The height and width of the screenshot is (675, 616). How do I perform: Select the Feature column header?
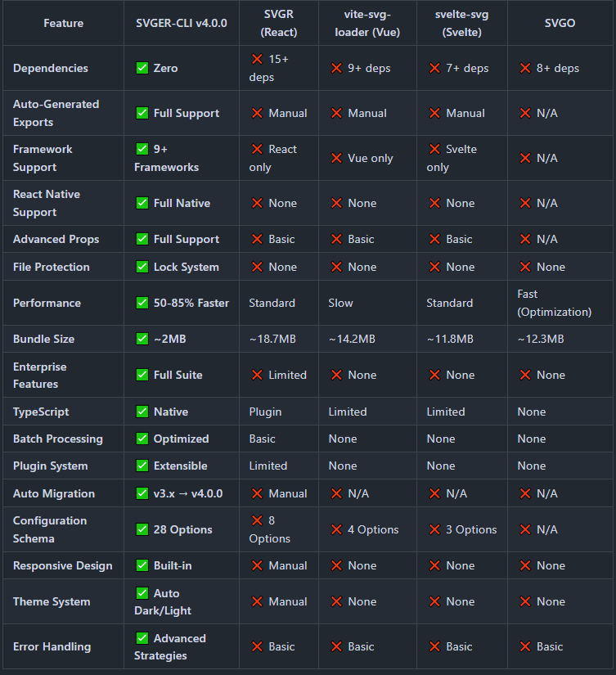63,23
